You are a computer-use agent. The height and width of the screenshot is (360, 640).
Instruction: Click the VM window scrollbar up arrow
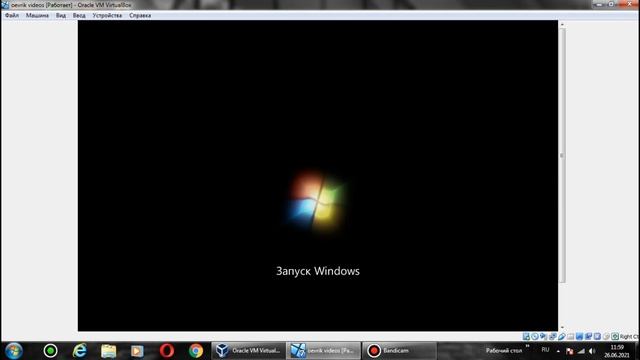[x=562, y=24]
